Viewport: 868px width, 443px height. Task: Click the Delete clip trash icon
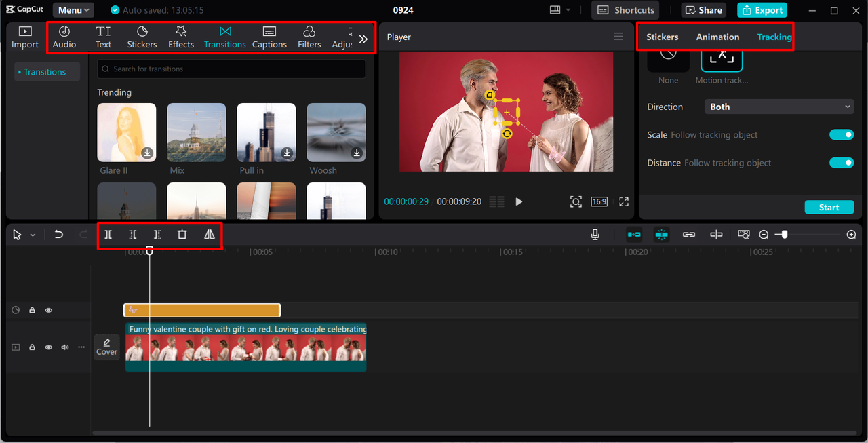coord(182,234)
